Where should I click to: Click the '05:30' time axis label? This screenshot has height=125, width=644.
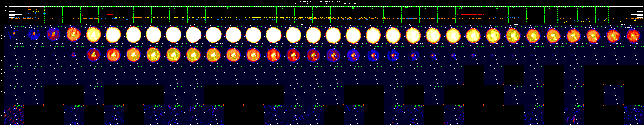(x=409, y=24)
